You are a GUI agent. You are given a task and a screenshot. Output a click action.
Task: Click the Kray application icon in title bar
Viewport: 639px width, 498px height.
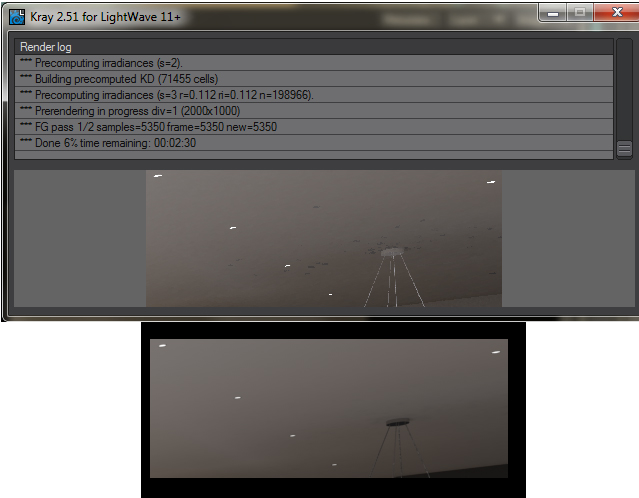[x=17, y=16]
